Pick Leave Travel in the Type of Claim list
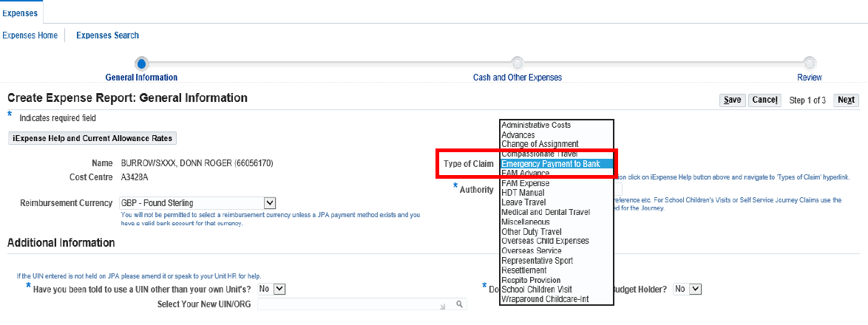Screen dimensions: 868x325 (x=523, y=202)
